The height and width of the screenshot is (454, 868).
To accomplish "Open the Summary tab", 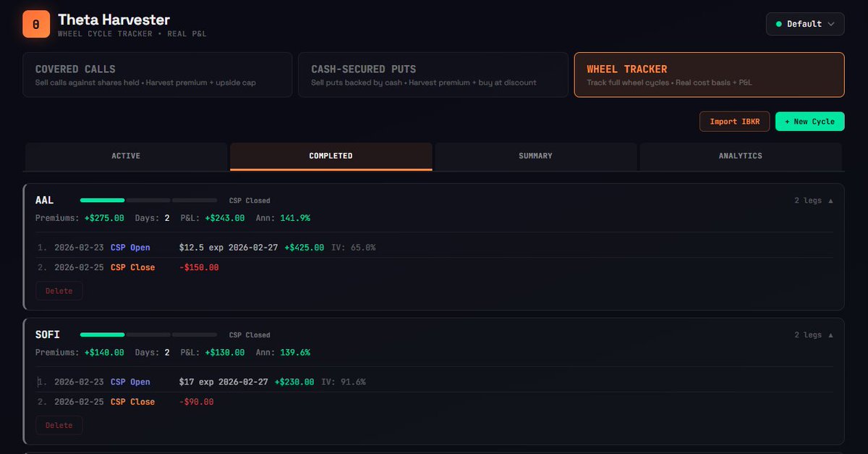I will coord(535,156).
